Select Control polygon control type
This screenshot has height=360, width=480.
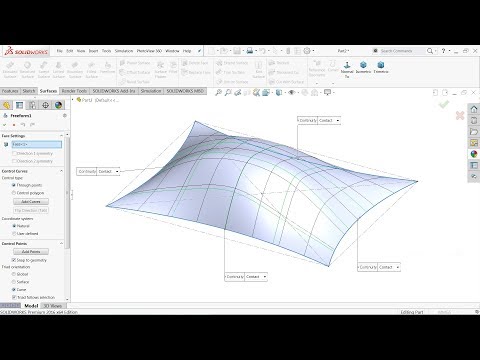14,193
